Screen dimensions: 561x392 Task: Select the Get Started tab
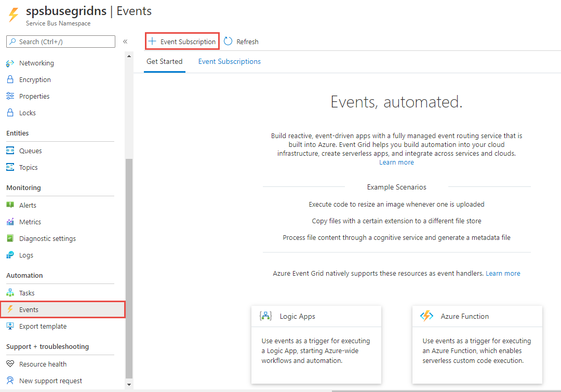(x=164, y=61)
